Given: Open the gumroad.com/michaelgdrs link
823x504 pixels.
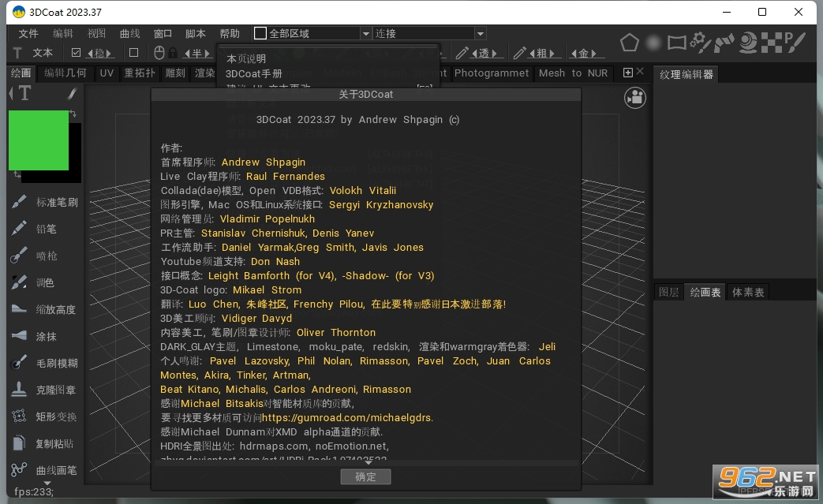Looking at the screenshot, I should tap(346, 417).
